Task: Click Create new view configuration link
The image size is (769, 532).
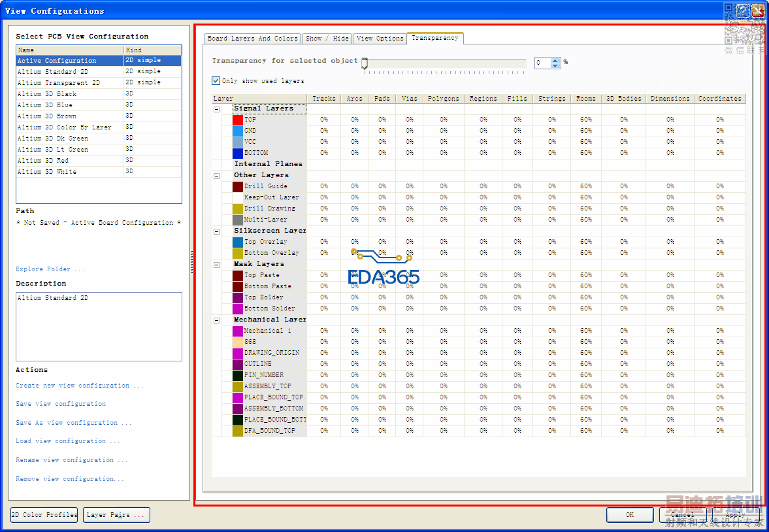Action: pos(80,386)
